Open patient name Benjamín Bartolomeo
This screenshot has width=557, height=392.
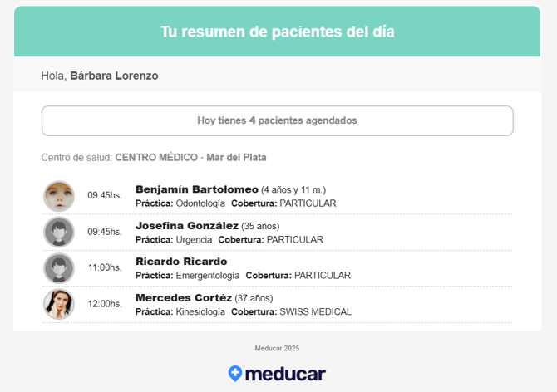(x=196, y=189)
